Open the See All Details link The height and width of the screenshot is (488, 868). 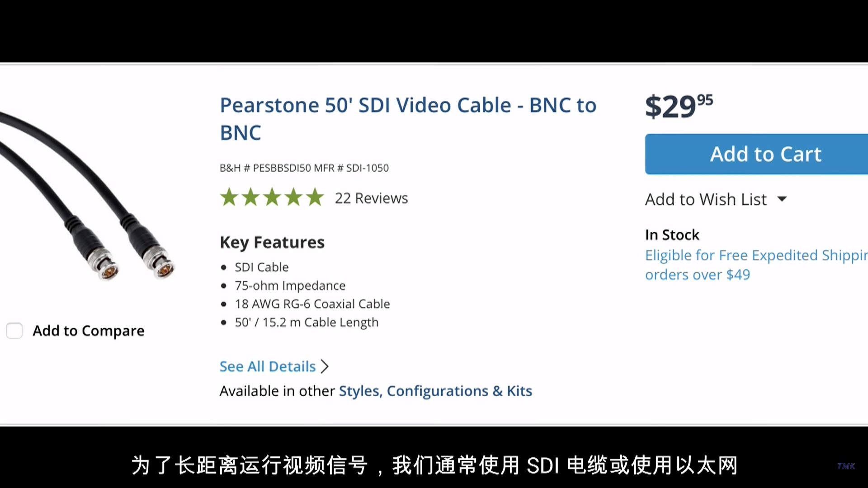coord(268,366)
